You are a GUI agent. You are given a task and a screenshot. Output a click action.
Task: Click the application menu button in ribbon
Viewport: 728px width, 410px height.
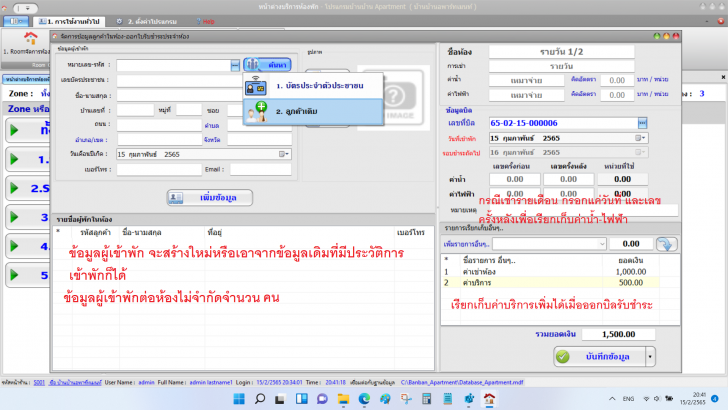point(16,21)
